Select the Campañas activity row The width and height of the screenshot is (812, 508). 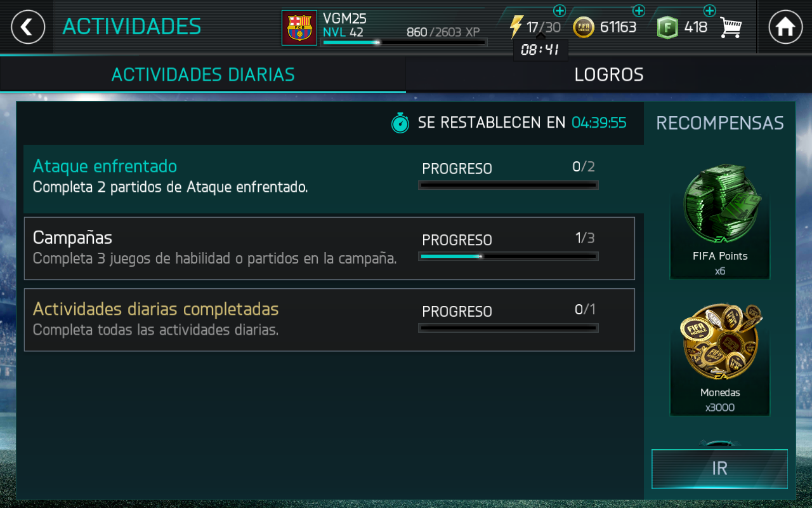[x=329, y=248]
